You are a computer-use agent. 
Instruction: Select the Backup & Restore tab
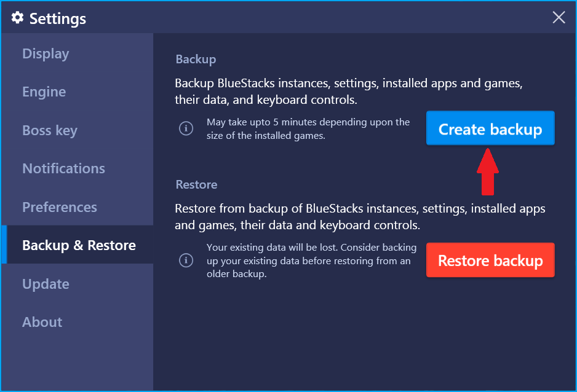click(x=78, y=245)
